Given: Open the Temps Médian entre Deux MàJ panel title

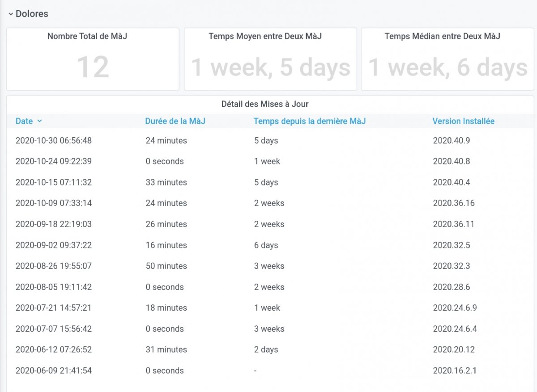Looking at the screenshot, I should [x=442, y=36].
